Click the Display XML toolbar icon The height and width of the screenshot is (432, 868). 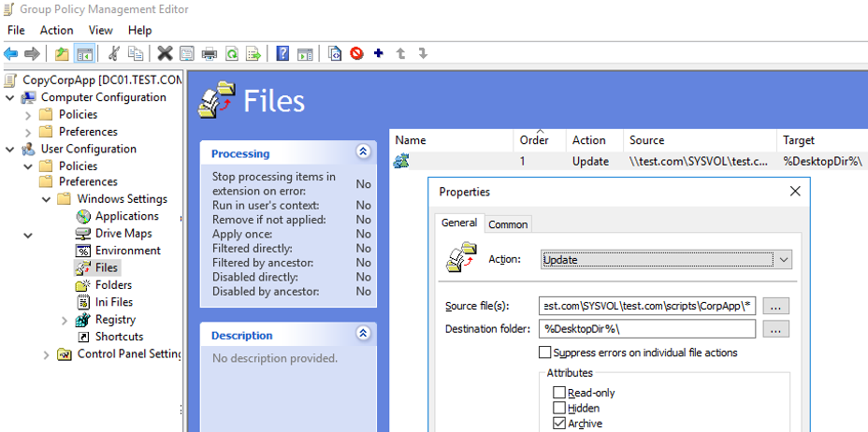pos(334,53)
